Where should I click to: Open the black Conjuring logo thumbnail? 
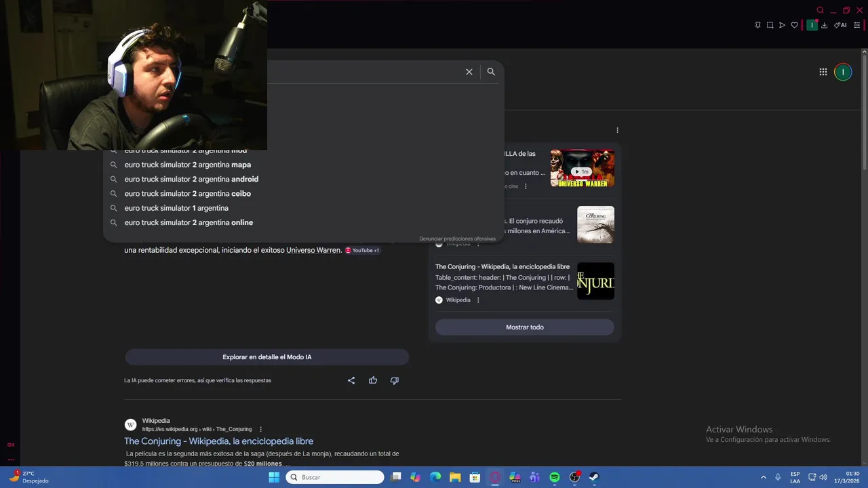coord(595,281)
